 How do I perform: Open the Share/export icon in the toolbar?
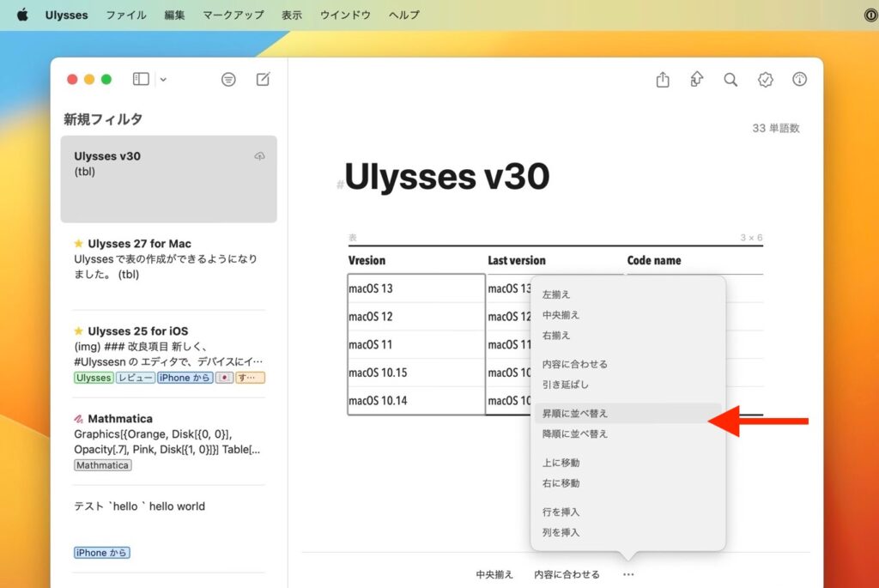(x=662, y=79)
